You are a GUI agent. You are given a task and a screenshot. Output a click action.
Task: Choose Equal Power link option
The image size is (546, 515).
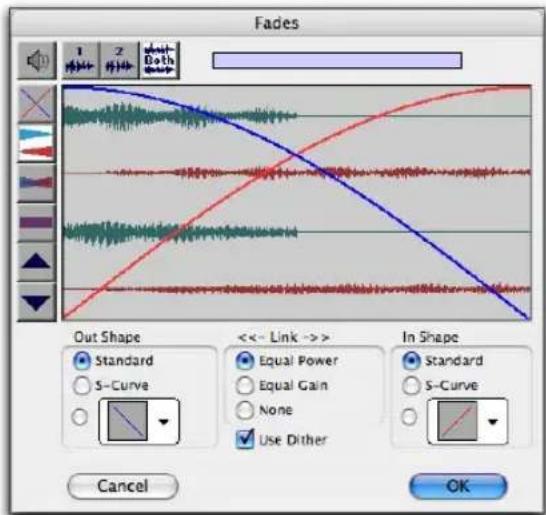pyautogui.click(x=245, y=361)
